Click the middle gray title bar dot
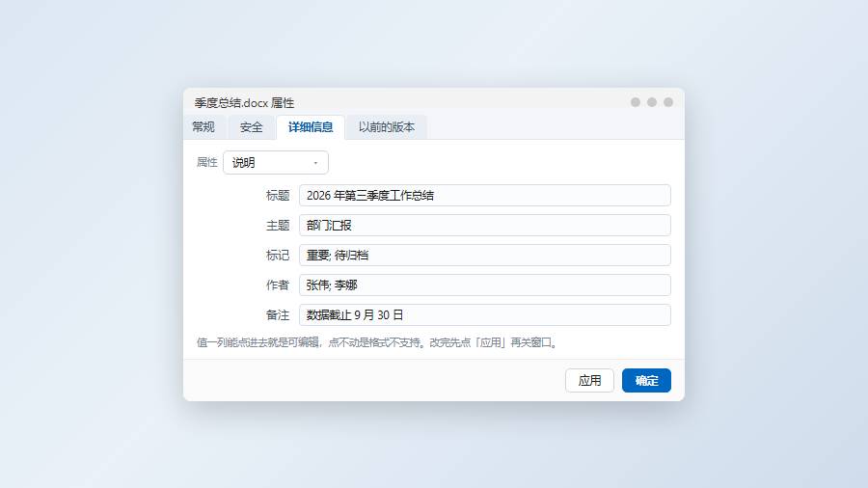The image size is (868, 488). [652, 102]
